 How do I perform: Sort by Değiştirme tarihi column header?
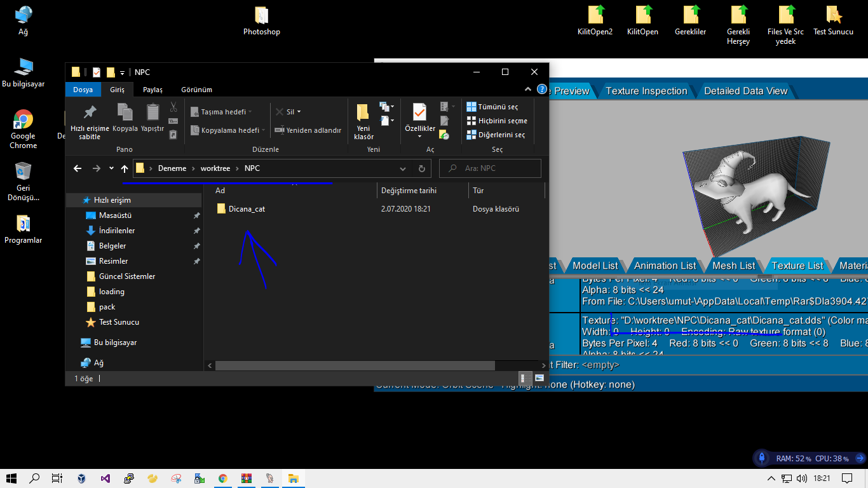[423, 190]
